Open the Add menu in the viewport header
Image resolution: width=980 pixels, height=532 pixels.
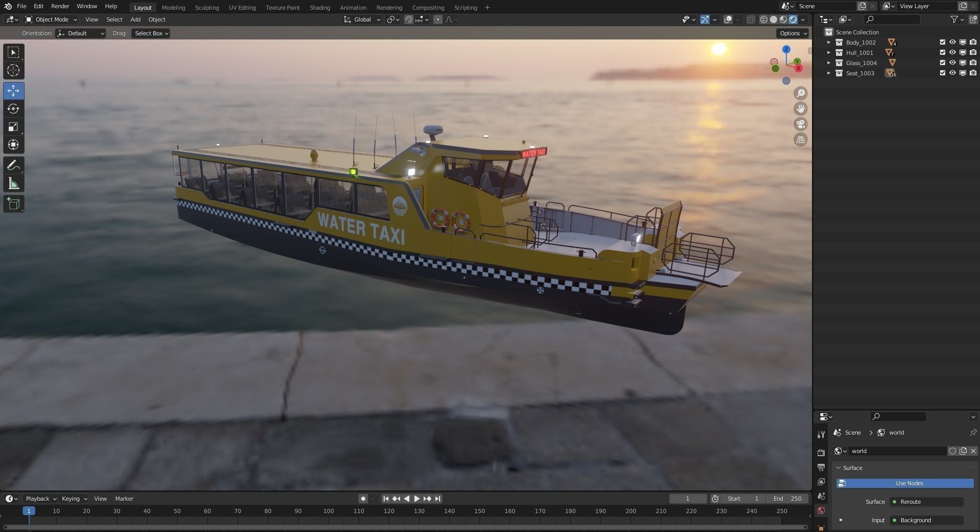click(135, 19)
